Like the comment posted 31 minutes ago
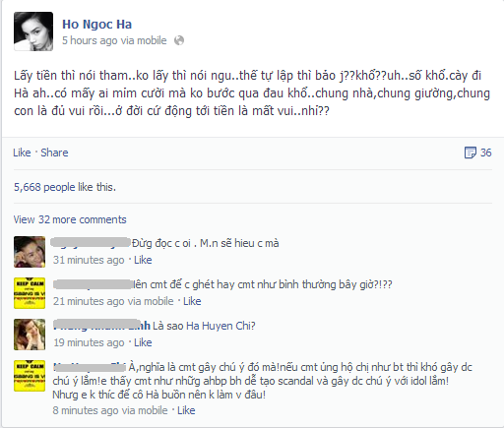 [143, 260]
